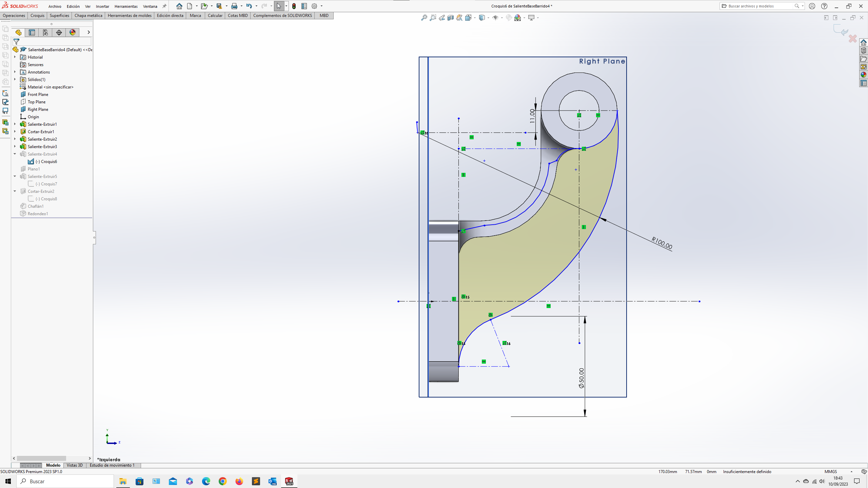Select Zoom to Area tool
868x488 pixels.
point(433,18)
